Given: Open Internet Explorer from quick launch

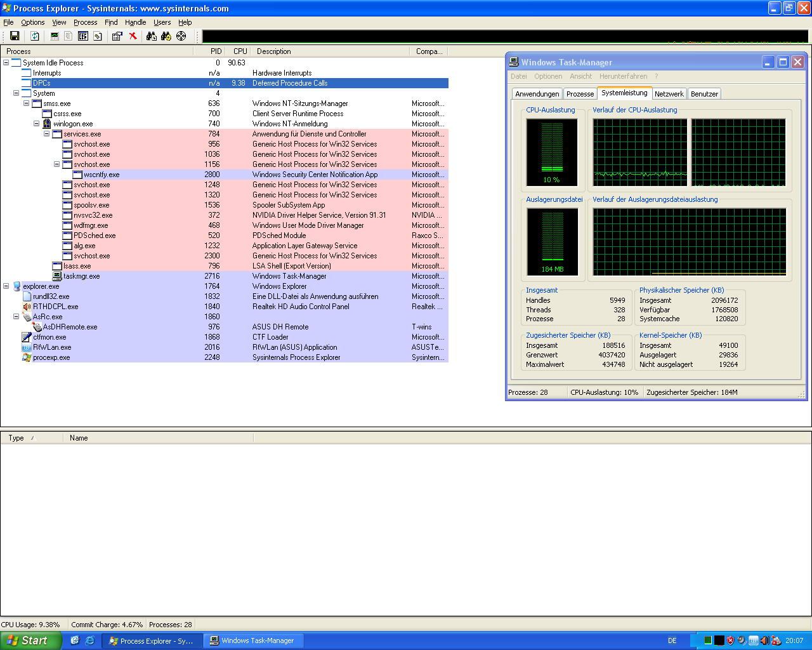Looking at the screenshot, I should click(x=89, y=640).
